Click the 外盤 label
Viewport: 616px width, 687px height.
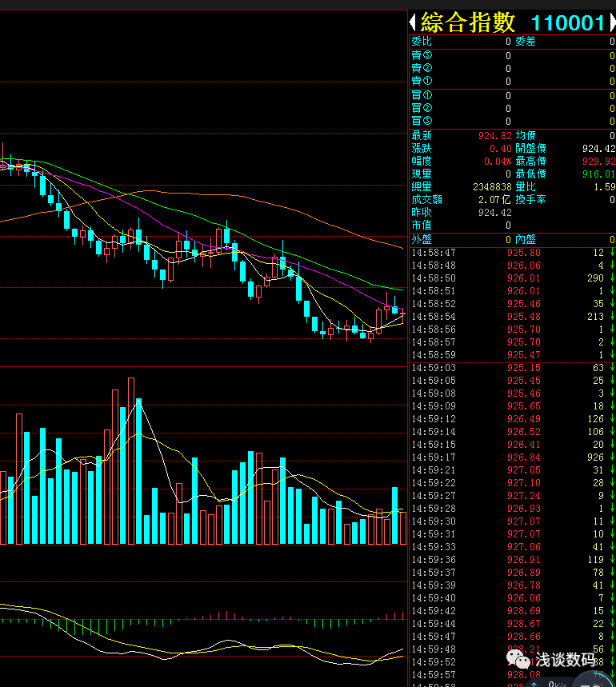[x=422, y=239]
